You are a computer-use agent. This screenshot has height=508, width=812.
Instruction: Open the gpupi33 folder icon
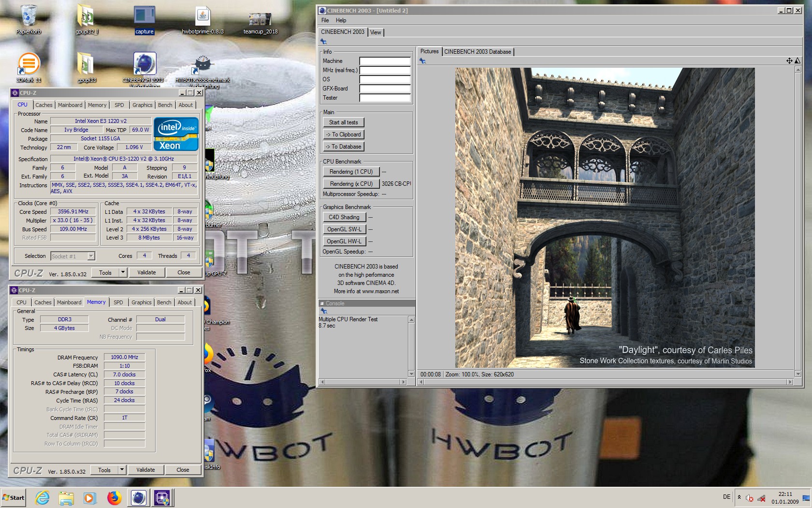coord(87,68)
